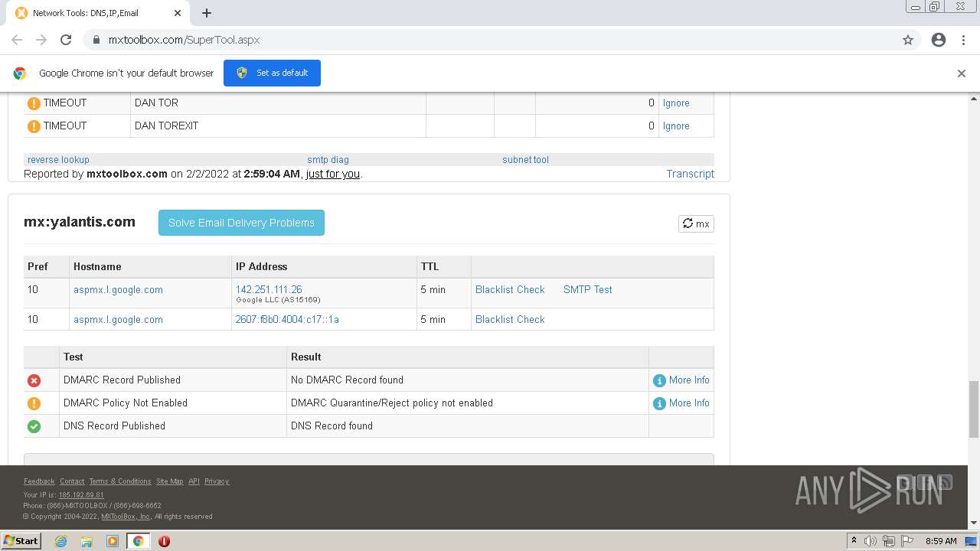Image resolution: width=980 pixels, height=551 pixels.
Task: Open File Explorer from the taskbar
Action: 87,541
